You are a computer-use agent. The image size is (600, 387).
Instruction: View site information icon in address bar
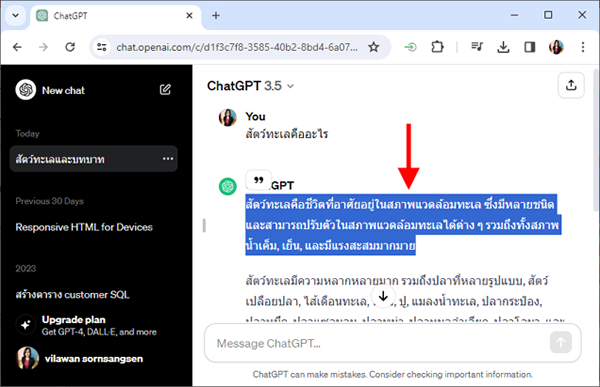pyautogui.click(x=102, y=47)
